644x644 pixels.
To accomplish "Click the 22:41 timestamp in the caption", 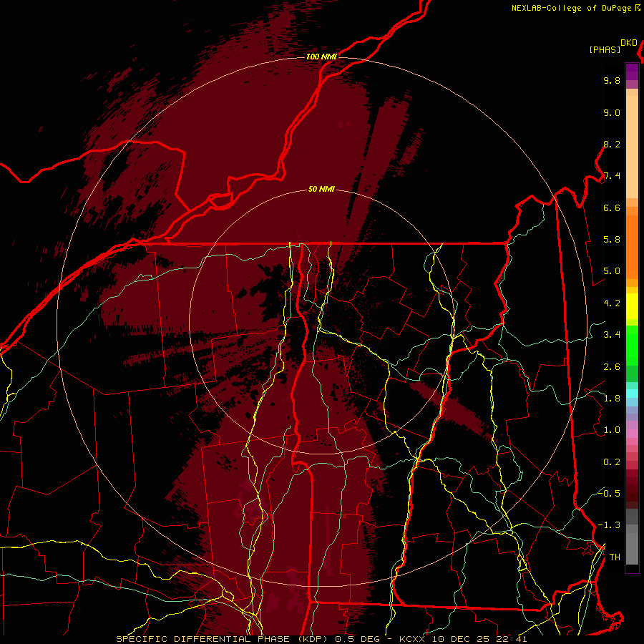I will tap(510, 639).
